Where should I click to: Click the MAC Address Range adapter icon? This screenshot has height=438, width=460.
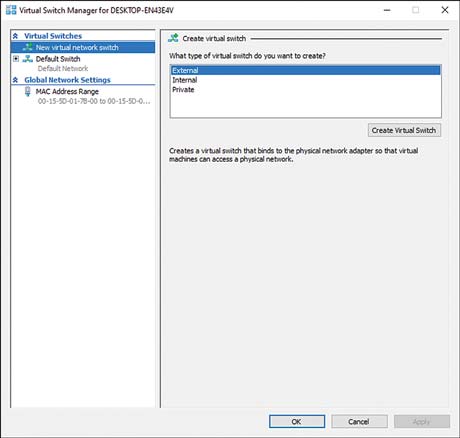[28, 91]
